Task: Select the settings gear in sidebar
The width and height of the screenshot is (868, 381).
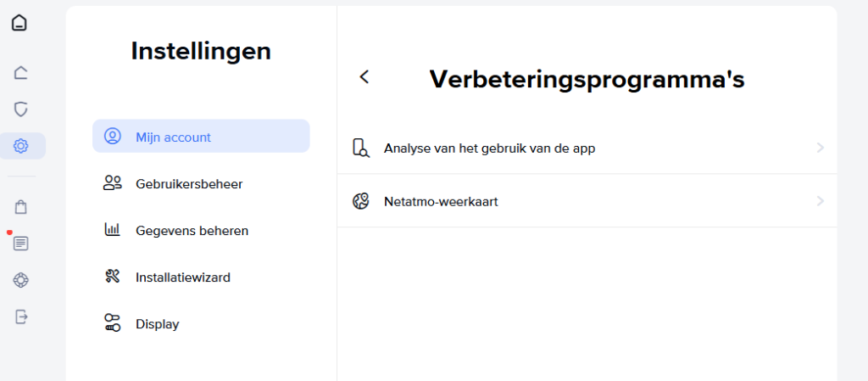Action: point(21,146)
